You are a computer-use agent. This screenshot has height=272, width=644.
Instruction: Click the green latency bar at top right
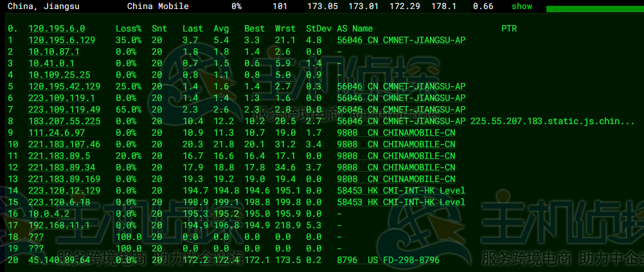coord(595,9)
